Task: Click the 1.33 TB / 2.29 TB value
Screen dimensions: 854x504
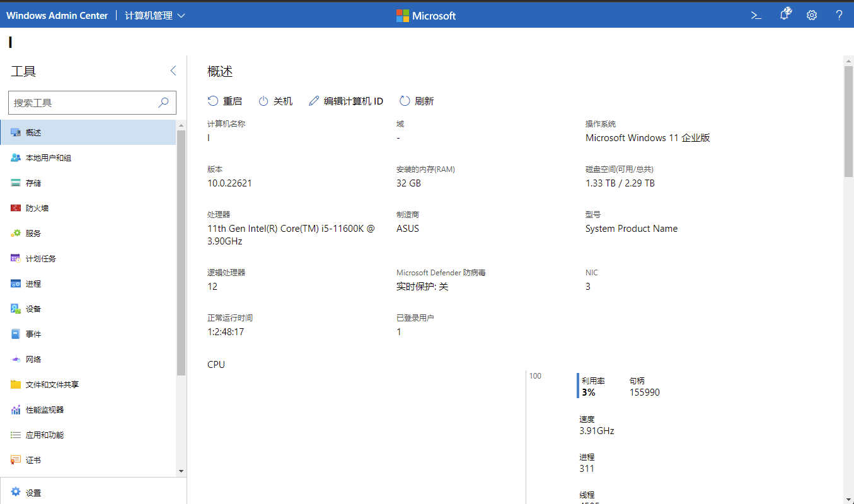Action: (620, 183)
